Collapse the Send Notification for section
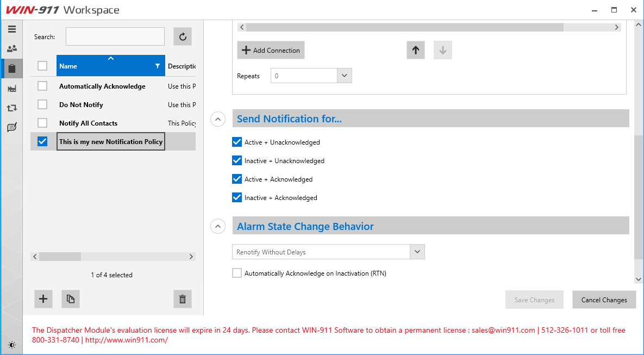 click(218, 119)
